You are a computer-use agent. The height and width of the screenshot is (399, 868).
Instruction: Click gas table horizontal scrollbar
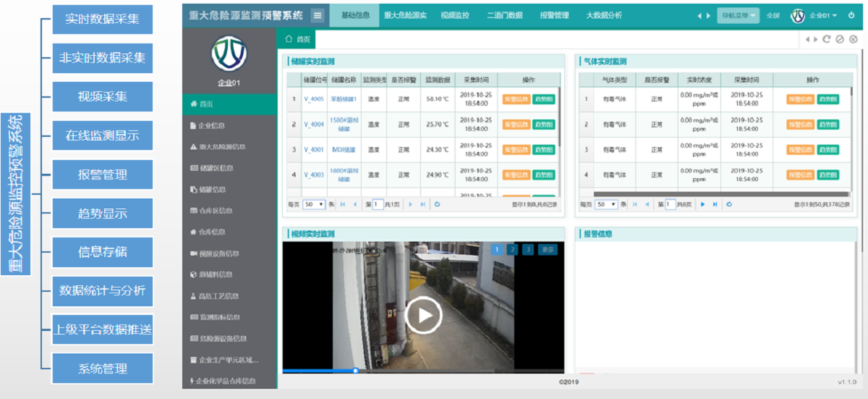point(721,193)
